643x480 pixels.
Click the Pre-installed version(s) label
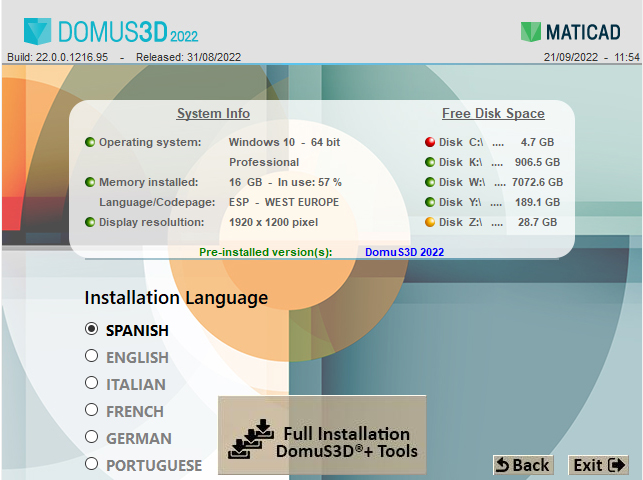[266, 252]
